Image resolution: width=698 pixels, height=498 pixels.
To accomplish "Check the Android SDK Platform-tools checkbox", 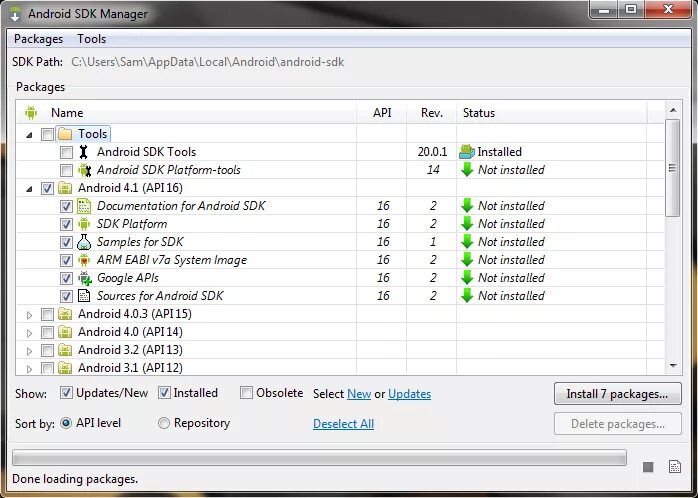I will point(66,170).
